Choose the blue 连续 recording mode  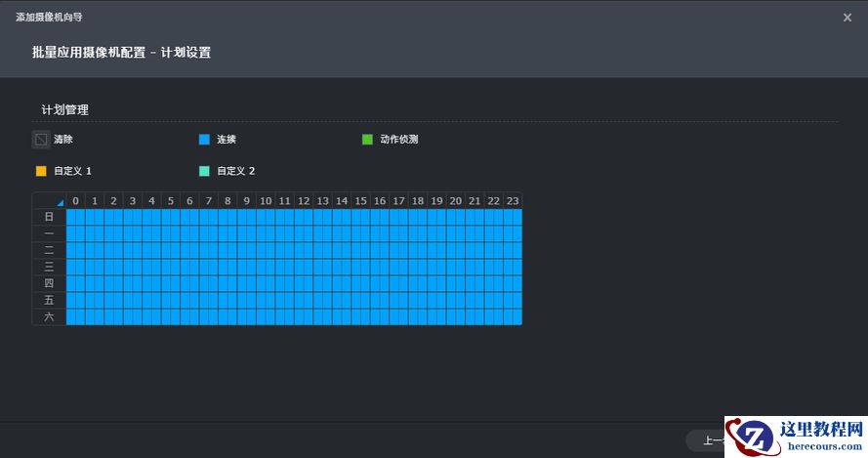click(x=204, y=140)
